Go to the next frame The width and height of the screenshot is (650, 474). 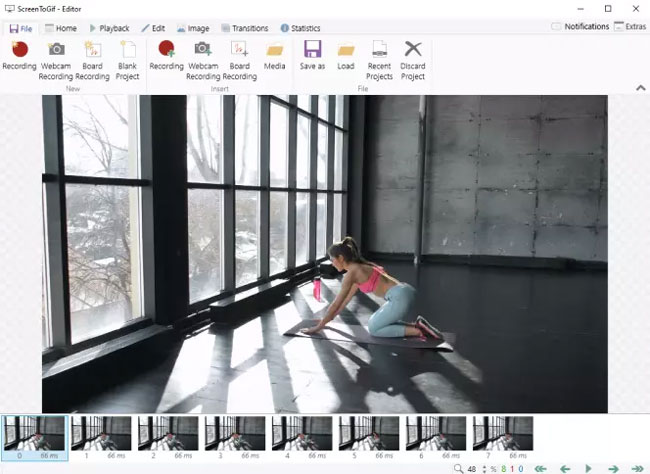pyautogui.click(x=613, y=469)
